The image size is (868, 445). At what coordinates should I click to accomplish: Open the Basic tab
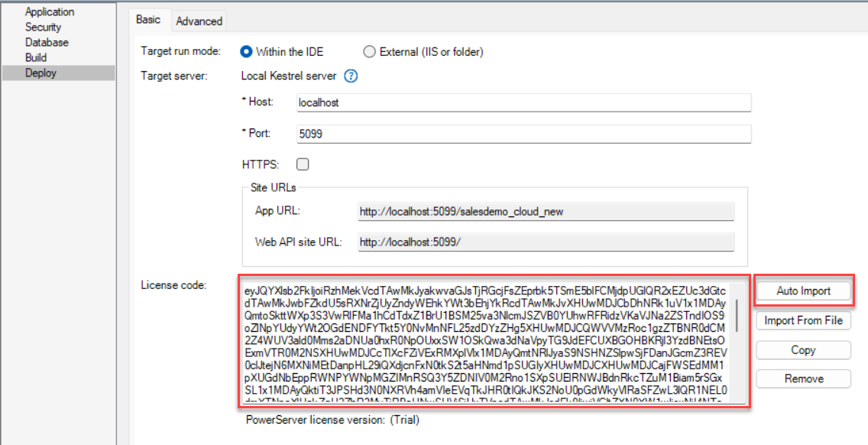[148, 20]
